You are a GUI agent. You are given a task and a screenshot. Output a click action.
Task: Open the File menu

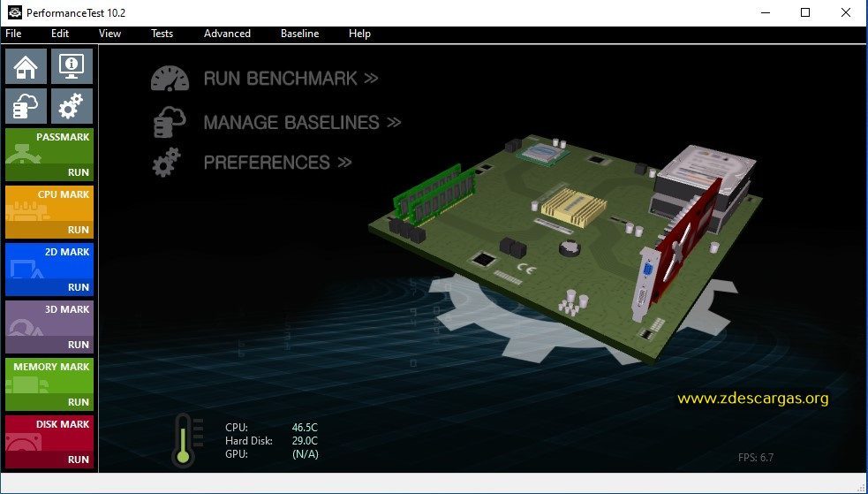(x=13, y=34)
